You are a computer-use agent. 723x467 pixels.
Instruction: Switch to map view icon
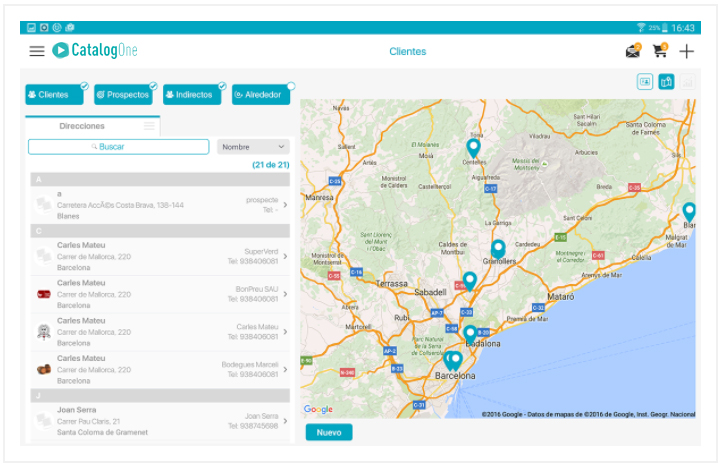(x=666, y=82)
